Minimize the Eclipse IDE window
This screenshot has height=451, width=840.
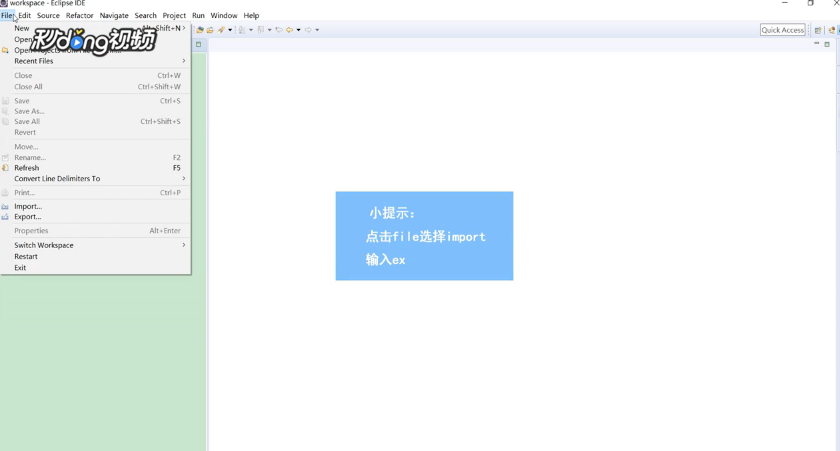click(785, 3)
